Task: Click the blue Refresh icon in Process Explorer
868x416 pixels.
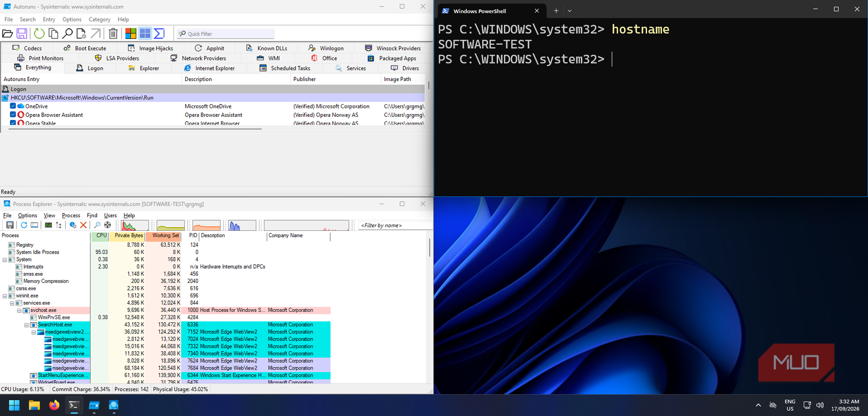Action: [x=24, y=225]
